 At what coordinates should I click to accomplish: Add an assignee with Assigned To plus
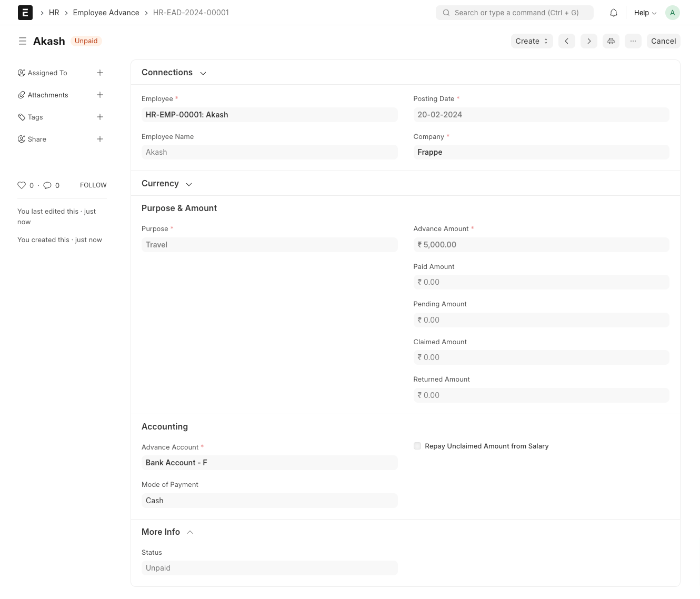coord(100,73)
